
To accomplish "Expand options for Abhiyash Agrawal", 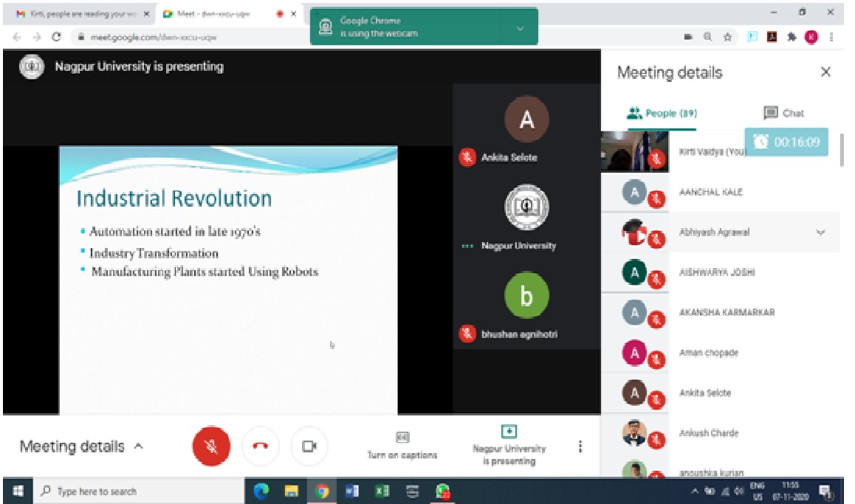I will pos(820,232).
